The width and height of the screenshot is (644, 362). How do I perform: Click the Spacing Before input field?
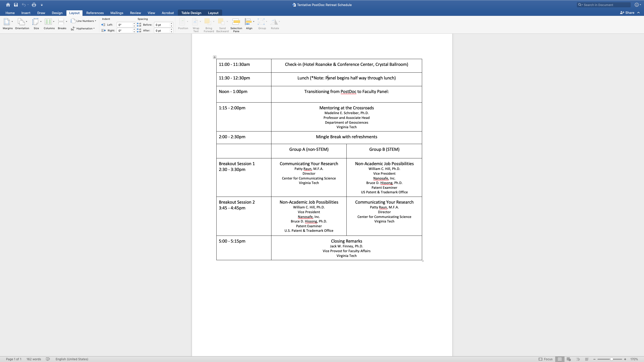162,25
